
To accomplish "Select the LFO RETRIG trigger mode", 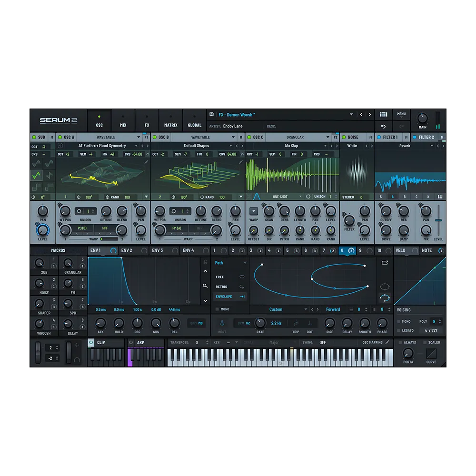I will [x=230, y=287].
